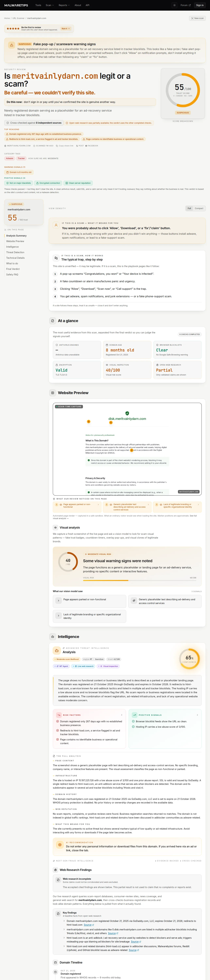Click the 'Not on major blocklists' signal
Screen dimensions: 210x980
pos(18,183)
